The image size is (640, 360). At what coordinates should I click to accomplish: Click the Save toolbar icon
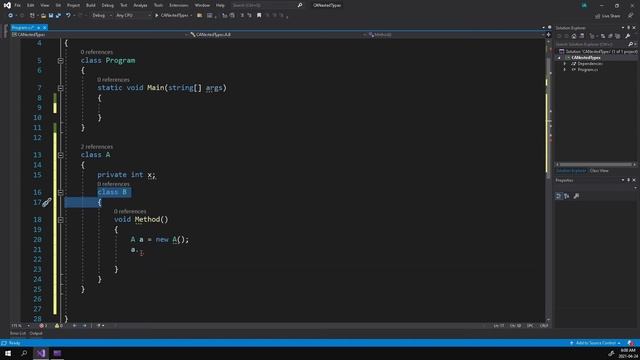[x=51, y=16]
